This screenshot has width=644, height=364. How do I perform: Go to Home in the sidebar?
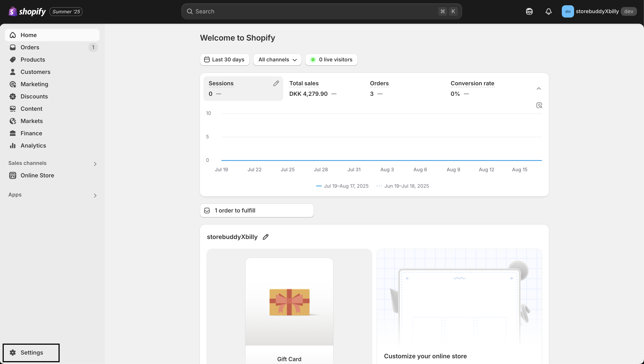tap(52, 35)
